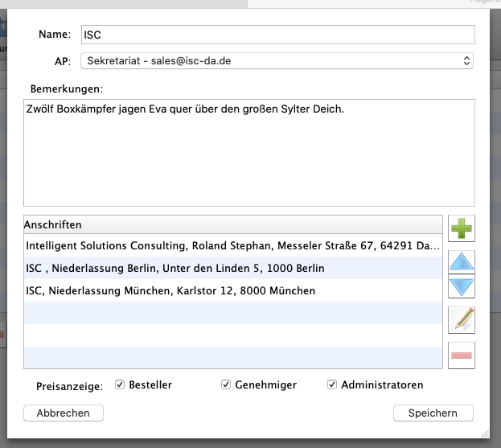Click the Speichern button
This screenshot has height=448, width=501.
pos(433,413)
